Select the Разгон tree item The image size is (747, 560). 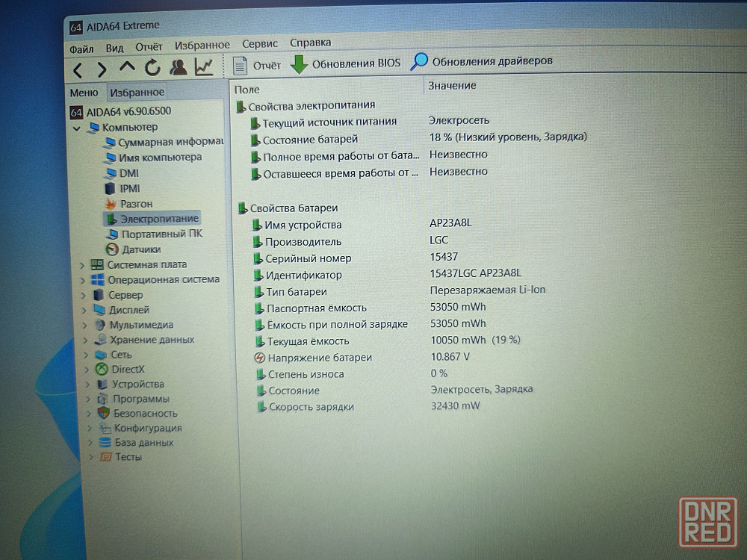click(128, 204)
